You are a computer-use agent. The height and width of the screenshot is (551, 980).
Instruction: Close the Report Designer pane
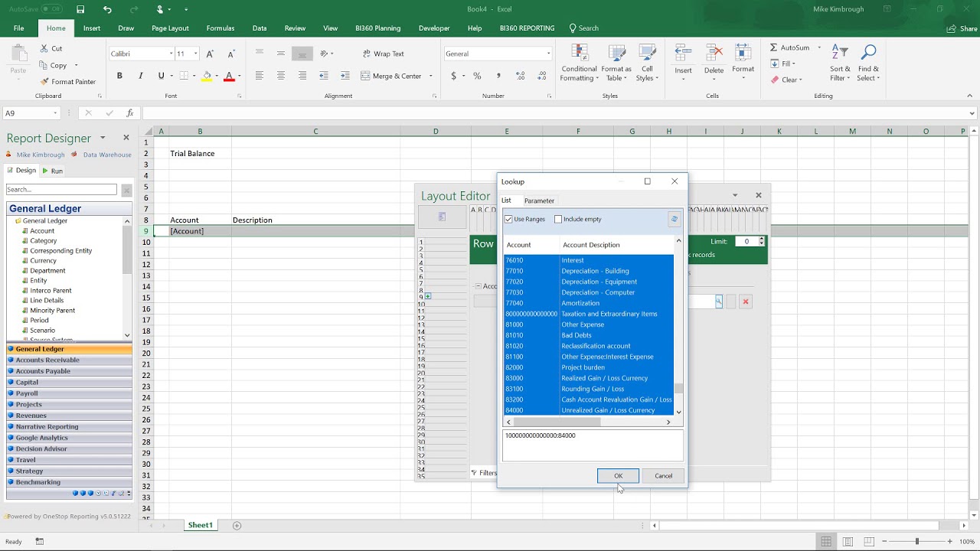point(126,138)
